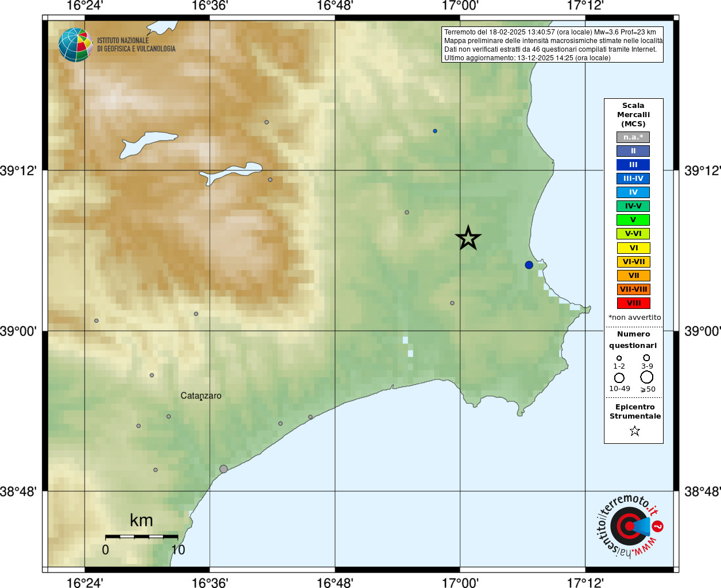The height and width of the screenshot is (588, 721).
Task: Click the INGV globe logo
Action: [x=76, y=45]
